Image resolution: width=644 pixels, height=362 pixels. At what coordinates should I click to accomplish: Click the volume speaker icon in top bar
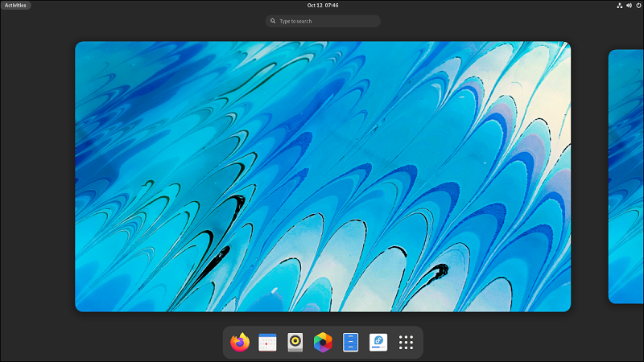[629, 6]
